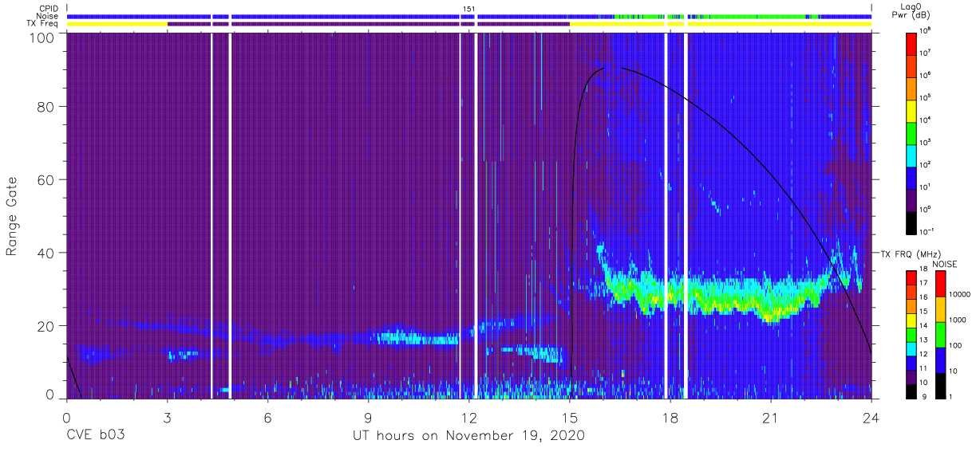980x452 pixels.
Task: Click the '1000' label on NOISE colorbar
Action: coord(956,319)
